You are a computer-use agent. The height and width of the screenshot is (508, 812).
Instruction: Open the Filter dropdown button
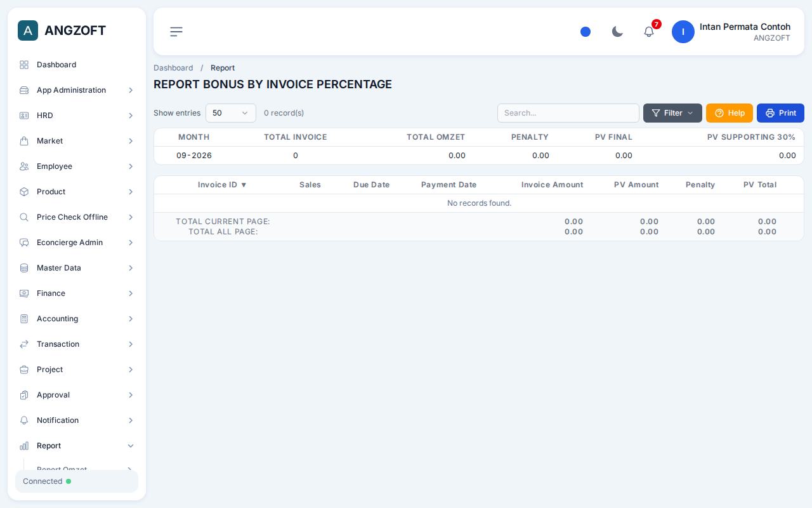[x=672, y=113]
